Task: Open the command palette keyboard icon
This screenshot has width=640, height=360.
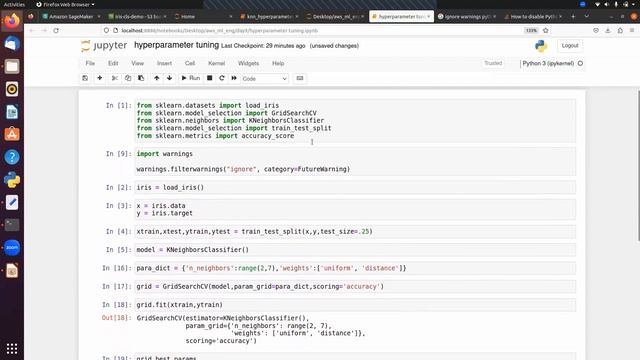Action: point(300,78)
